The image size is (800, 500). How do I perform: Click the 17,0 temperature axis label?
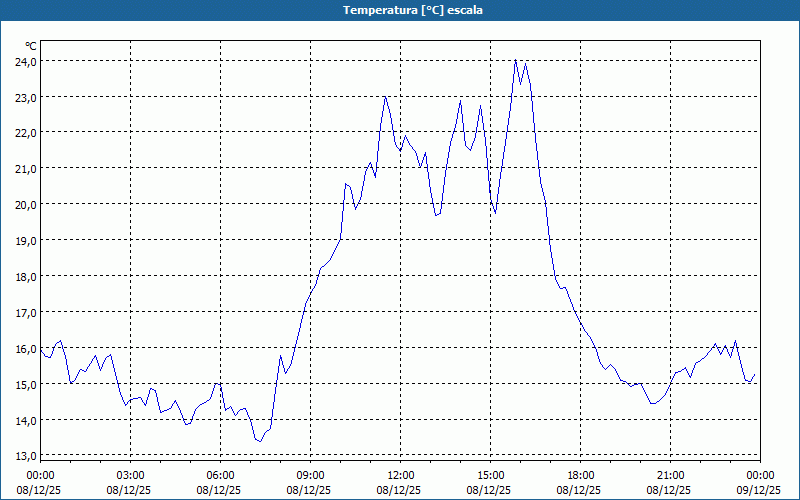tap(25, 312)
